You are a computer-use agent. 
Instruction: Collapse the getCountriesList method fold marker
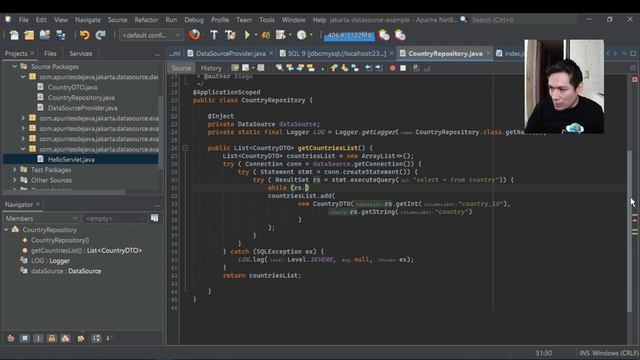(185, 148)
